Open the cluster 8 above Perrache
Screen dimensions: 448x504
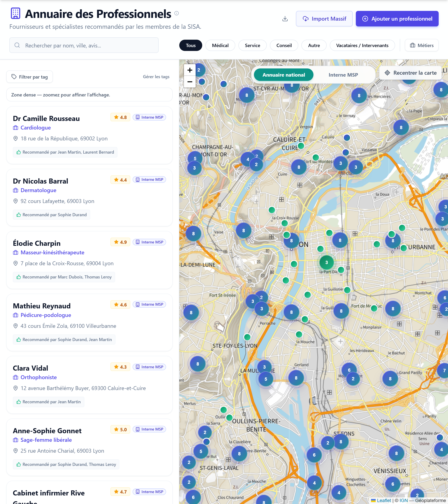pyautogui.click(x=291, y=312)
